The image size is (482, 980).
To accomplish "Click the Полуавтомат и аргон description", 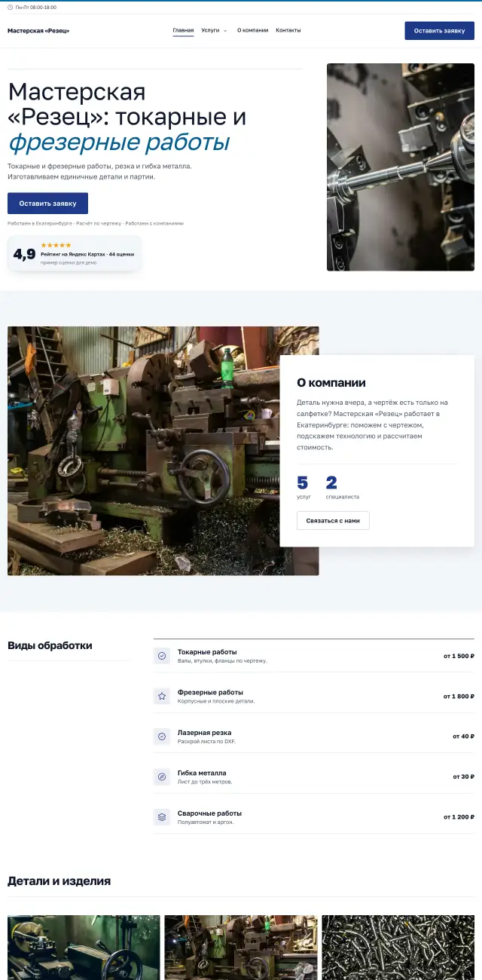I will (x=206, y=822).
